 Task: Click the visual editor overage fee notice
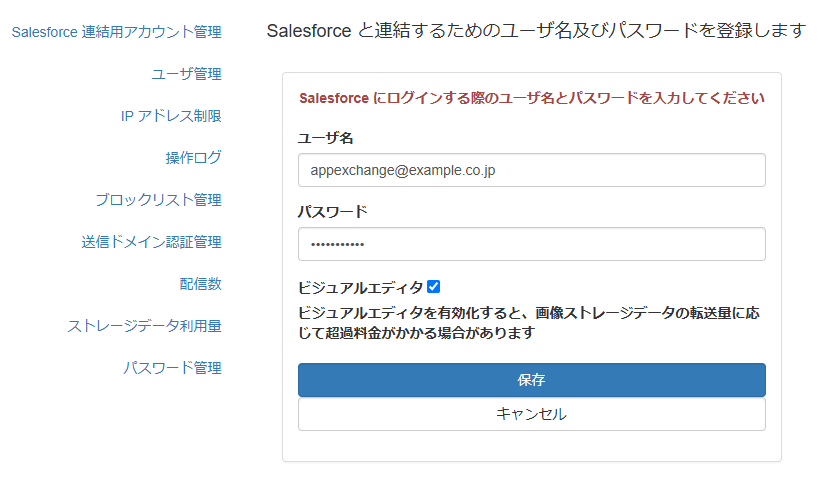tap(529, 323)
